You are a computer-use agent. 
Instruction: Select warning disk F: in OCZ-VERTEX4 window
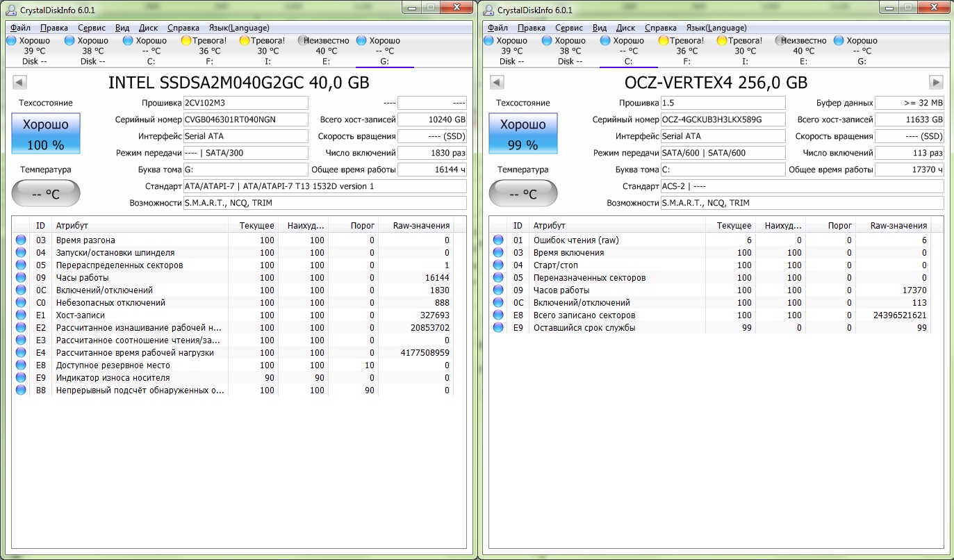coord(682,51)
